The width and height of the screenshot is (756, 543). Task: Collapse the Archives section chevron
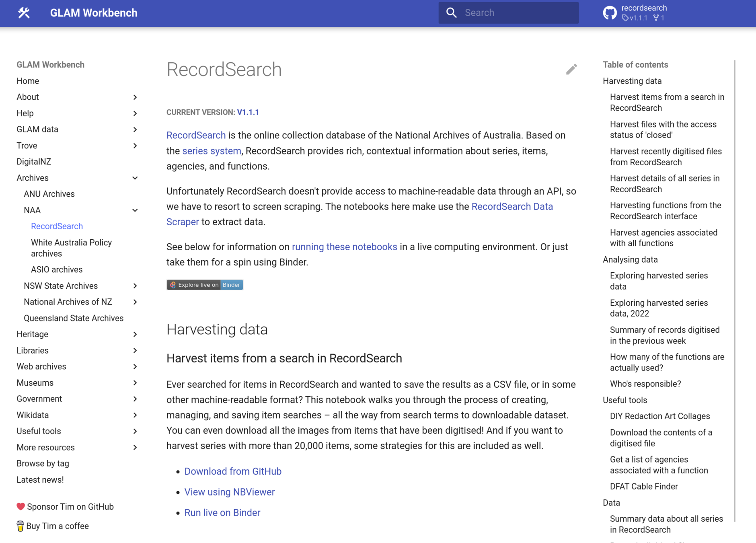coord(135,178)
